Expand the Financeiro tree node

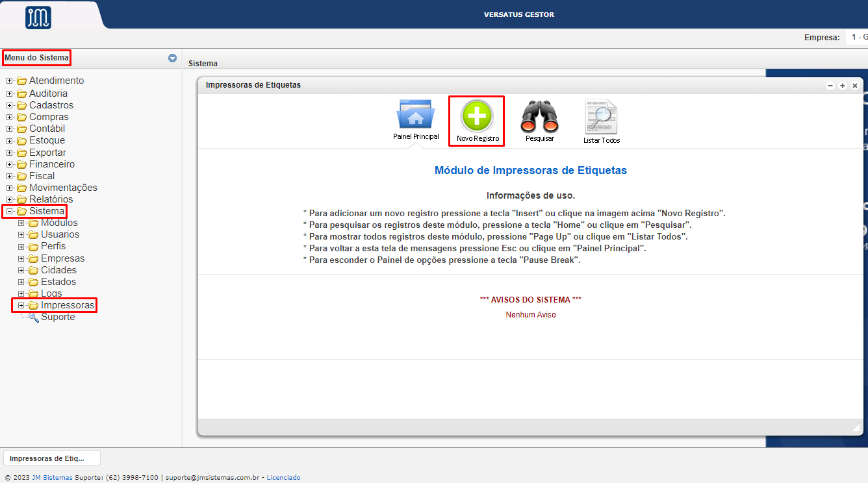pyautogui.click(x=10, y=165)
